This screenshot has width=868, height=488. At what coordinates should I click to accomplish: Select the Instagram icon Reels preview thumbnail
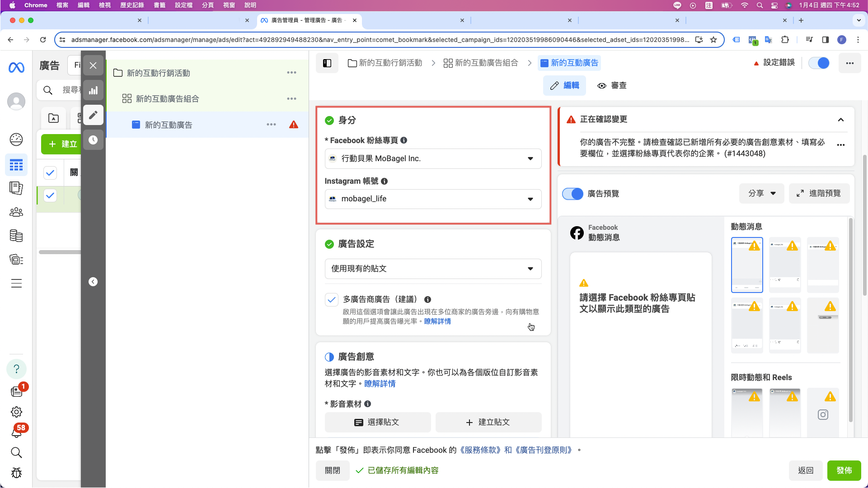pyautogui.click(x=823, y=413)
